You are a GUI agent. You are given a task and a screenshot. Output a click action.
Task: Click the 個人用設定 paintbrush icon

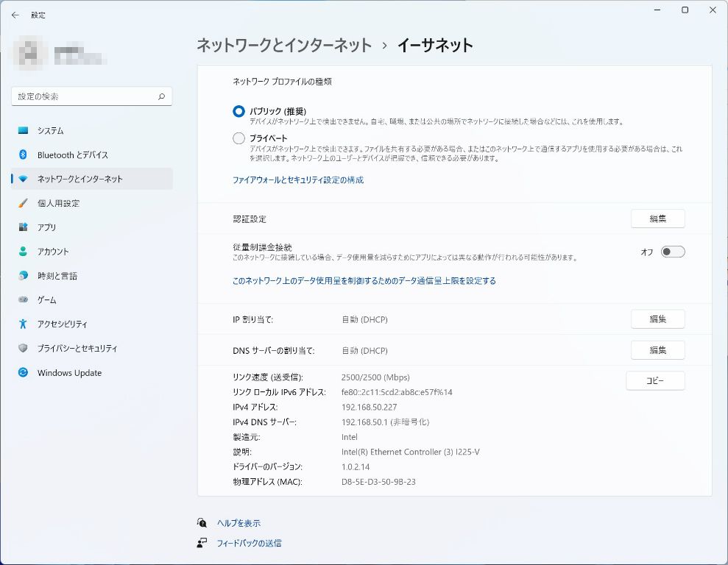24,204
